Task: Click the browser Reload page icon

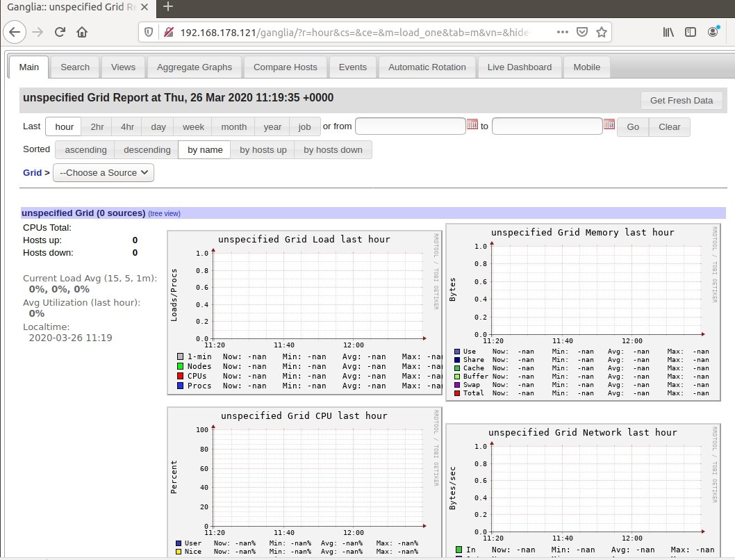Action: coord(60,32)
